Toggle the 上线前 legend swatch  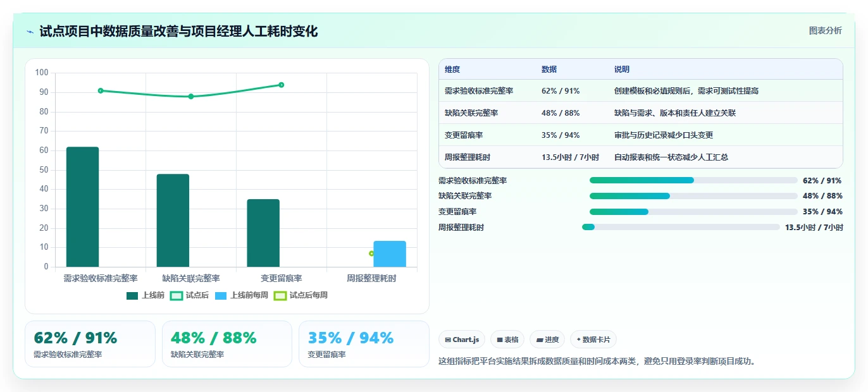pos(132,295)
